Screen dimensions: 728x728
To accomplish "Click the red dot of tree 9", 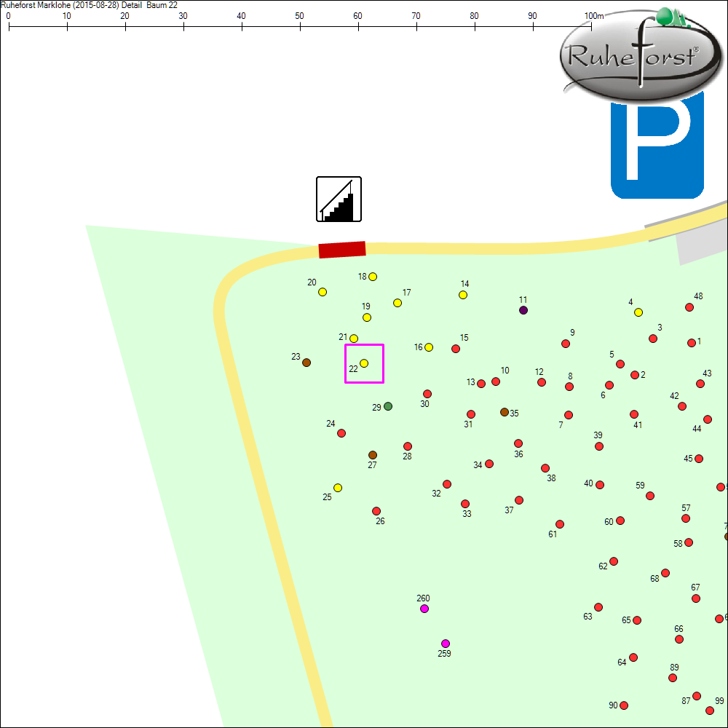I will [x=566, y=344].
